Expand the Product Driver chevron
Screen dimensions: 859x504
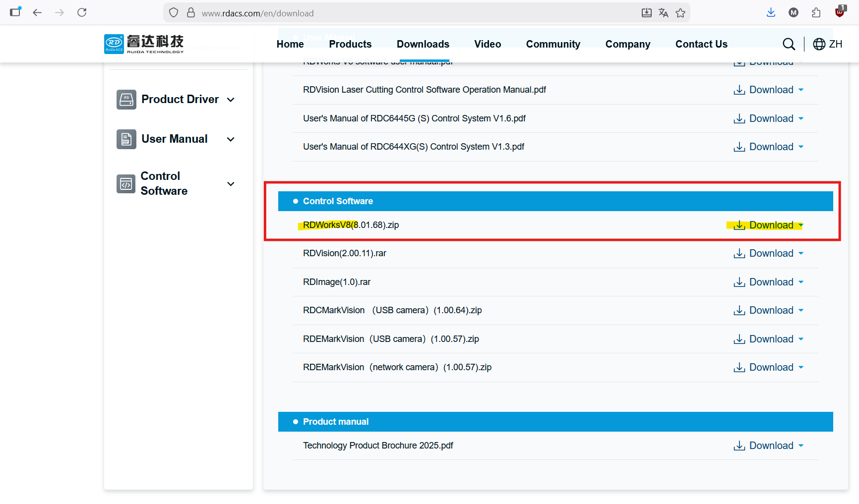pyautogui.click(x=231, y=100)
